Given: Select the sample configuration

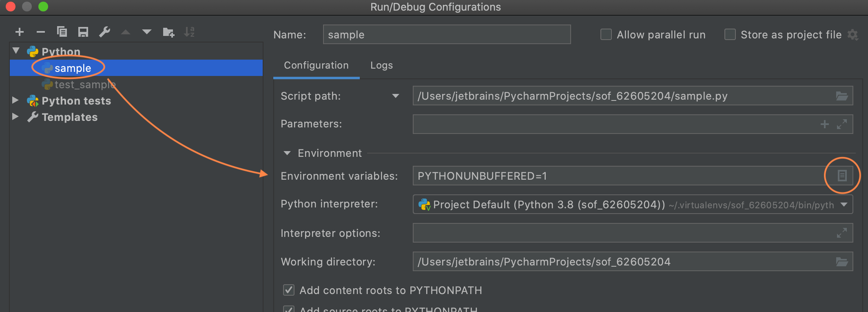Looking at the screenshot, I should [136, 68].
